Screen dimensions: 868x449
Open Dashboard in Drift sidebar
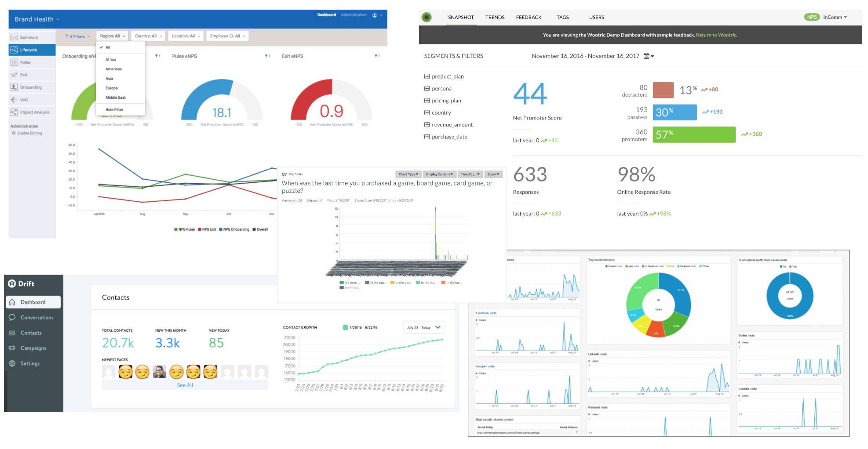point(33,302)
